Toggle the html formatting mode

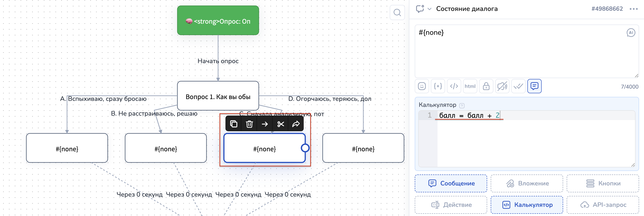[x=470, y=86]
